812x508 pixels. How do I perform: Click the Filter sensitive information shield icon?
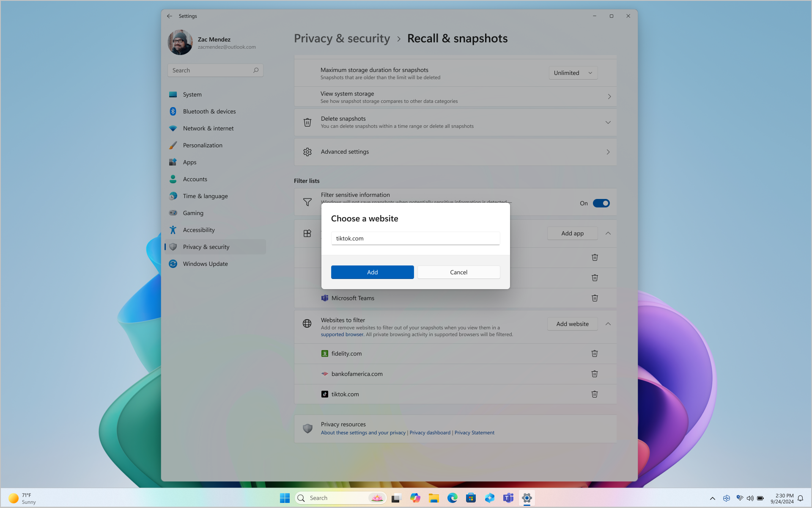pyautogui.click(x=307, y=202)
